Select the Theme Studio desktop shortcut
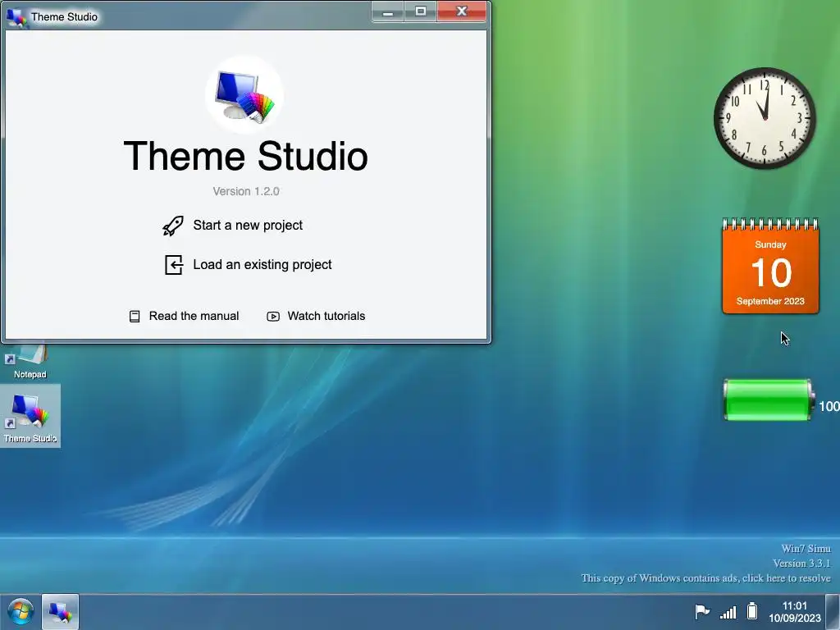The width and height of the screenshot is (840, 630). click(x=30, y=416)
